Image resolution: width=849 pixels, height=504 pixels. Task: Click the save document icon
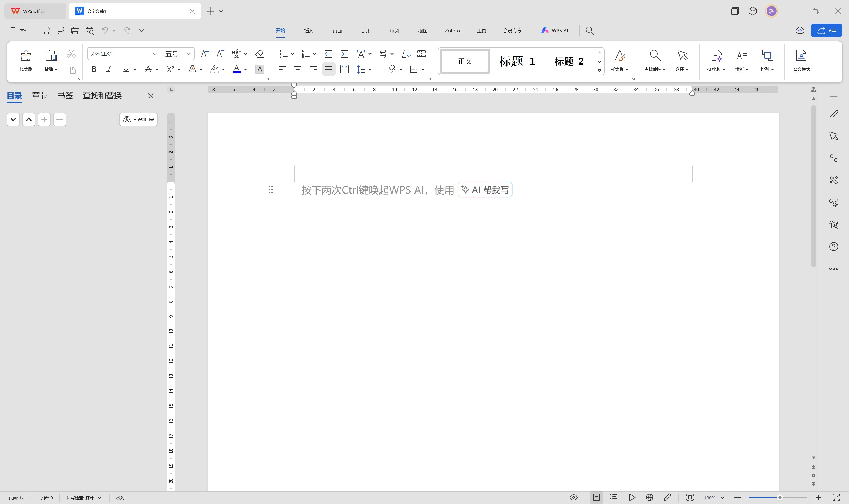coord(46,31)
